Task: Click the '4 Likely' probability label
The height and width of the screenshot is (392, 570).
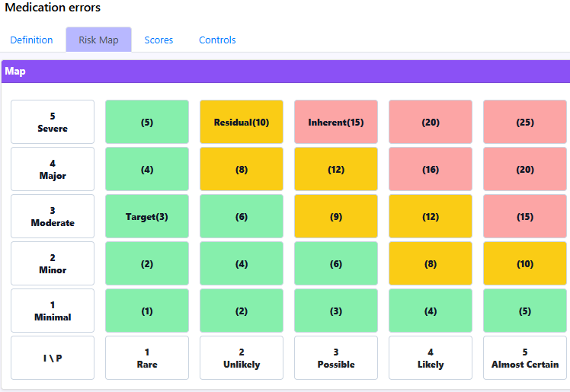Action: tap(431, 358)
